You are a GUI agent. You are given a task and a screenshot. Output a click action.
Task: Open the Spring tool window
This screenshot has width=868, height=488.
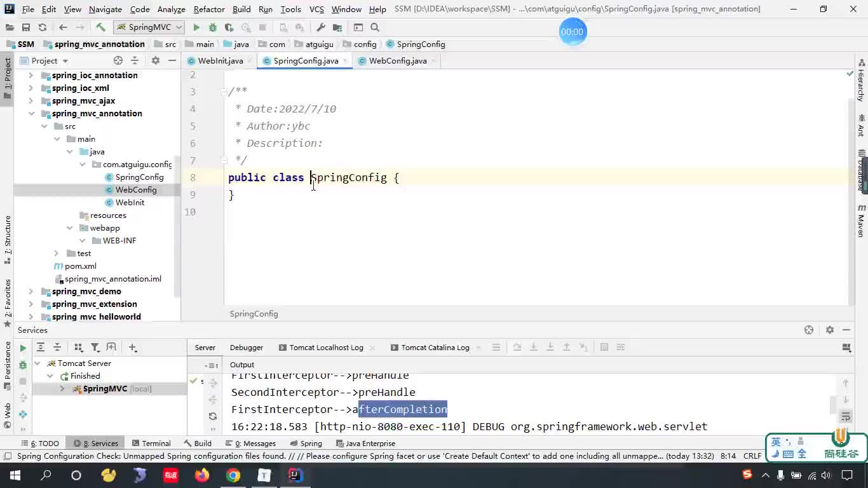pos(306,443)
